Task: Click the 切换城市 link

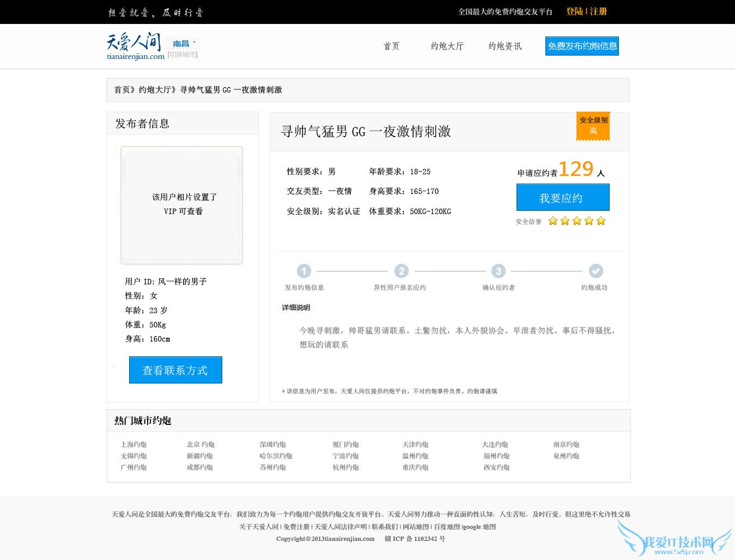Action: (183, 54)
